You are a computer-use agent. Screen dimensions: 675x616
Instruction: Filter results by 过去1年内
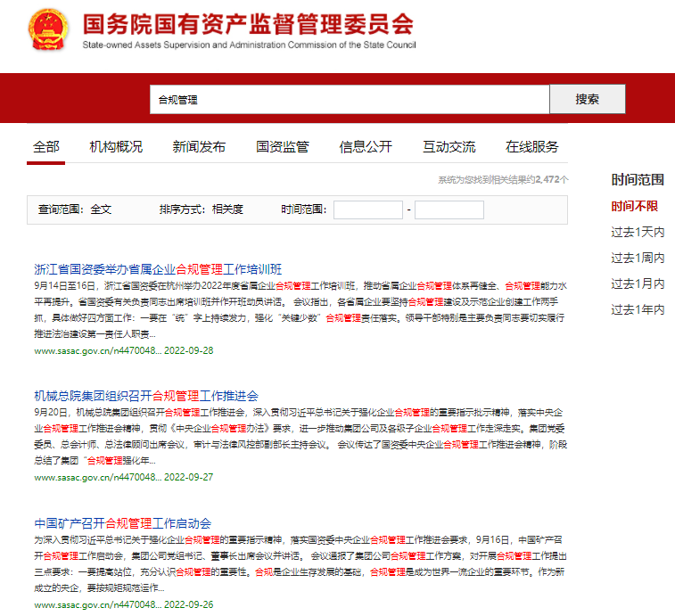(x=637, y=309)
